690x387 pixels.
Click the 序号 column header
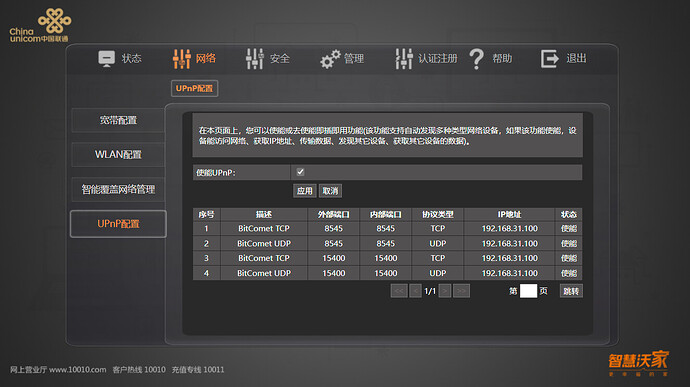206,214
